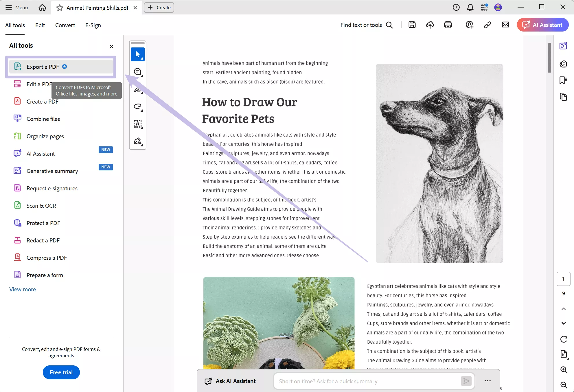Rotate the current page
The image size is (574, 392).
tap(564, 339)
